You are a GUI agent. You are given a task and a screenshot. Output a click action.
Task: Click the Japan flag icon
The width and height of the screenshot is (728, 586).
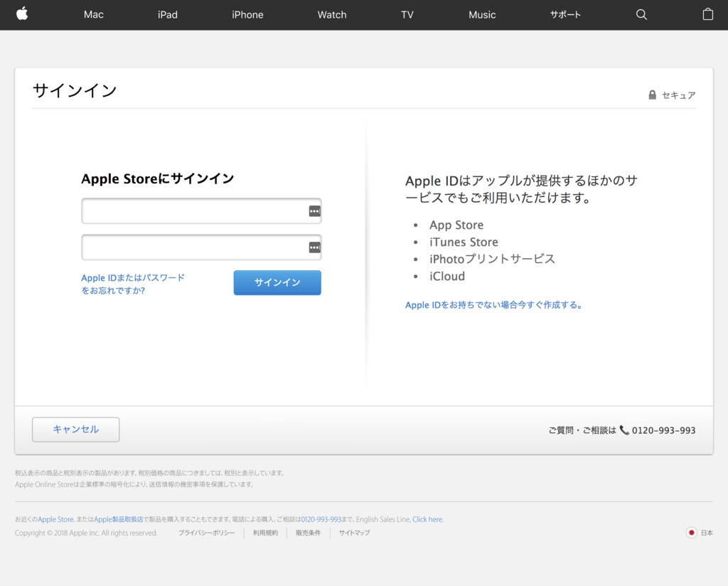click(x=691, y=533)
